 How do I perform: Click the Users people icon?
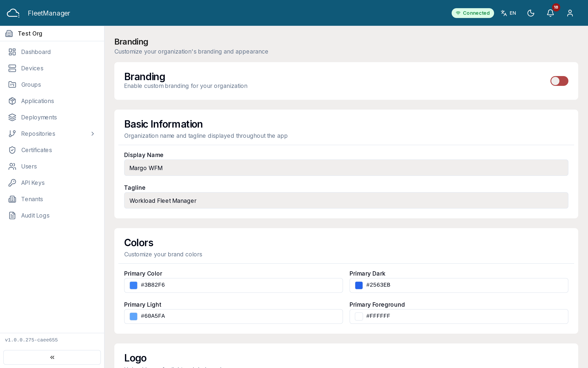[x=12, y=166]
